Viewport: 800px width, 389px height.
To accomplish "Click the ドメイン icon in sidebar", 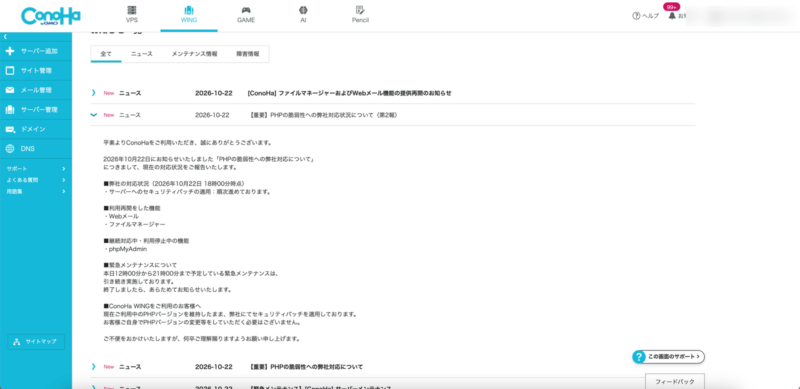I will click(x=10, y=129).
